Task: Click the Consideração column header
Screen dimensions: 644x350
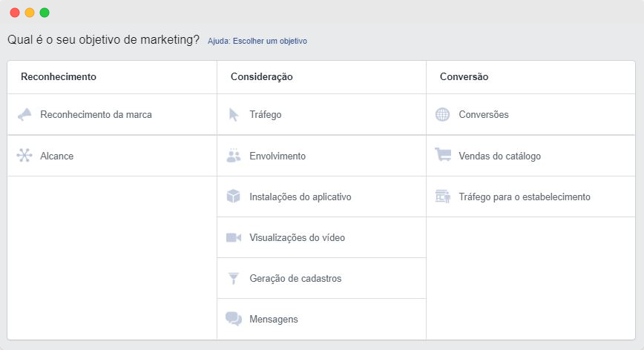Action: click(x=262, y=76)
